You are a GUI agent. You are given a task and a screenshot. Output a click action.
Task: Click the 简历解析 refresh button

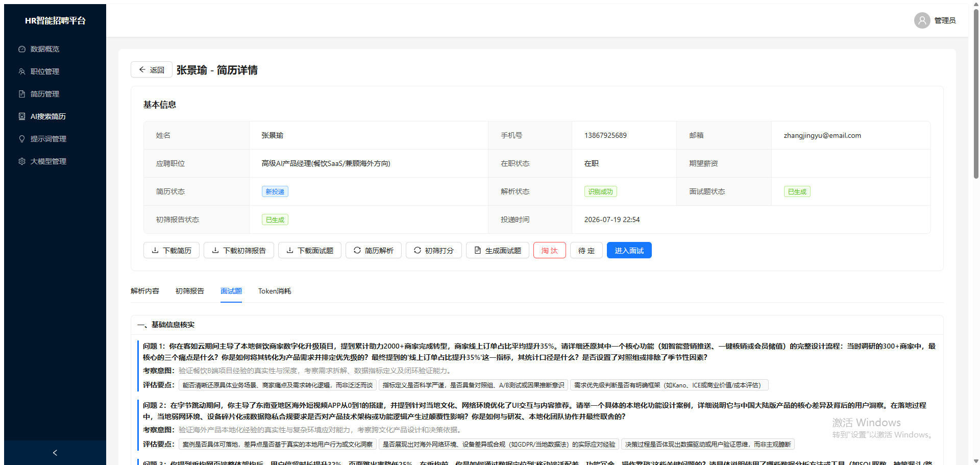pyautogui.click(x=374, y=251)
